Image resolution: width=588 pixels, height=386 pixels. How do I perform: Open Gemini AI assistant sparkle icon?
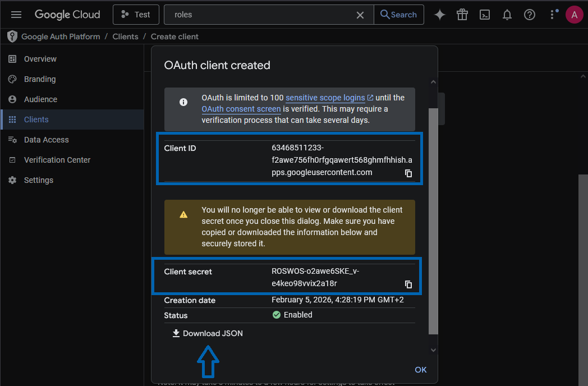coord(440,15)
